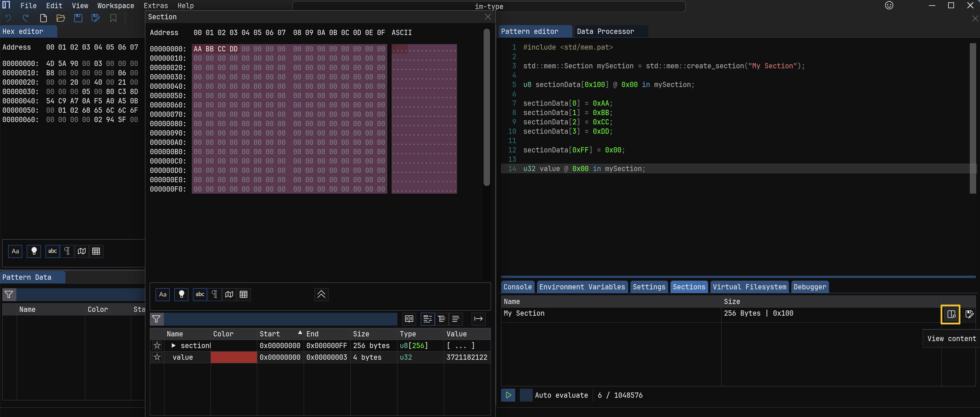This screenshot has width=980, height=417.
Task: Open the Workspace menu
Action: pyautogui.click(x=116, y=6)
